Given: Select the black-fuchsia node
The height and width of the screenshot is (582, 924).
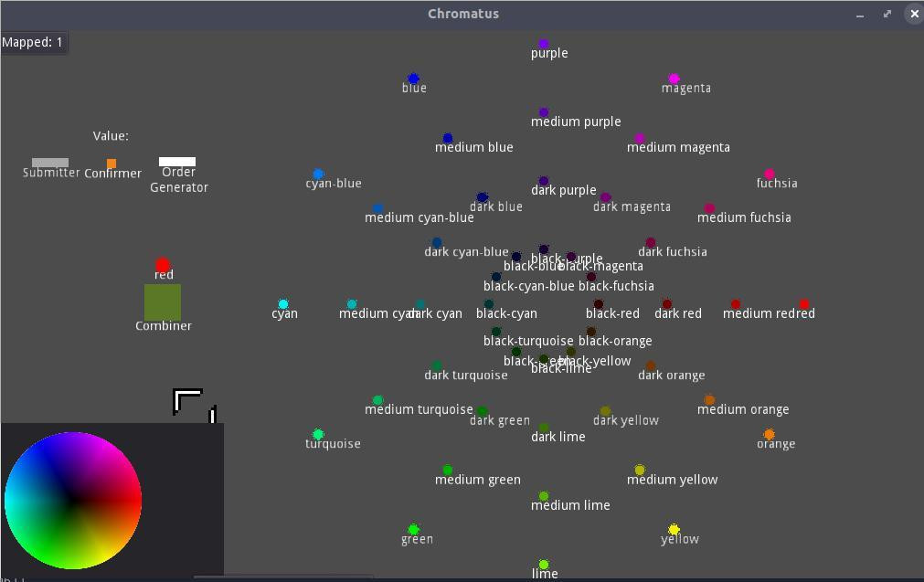Looking at the screenshot, I should pyautogui.click(x=591, y=277).
